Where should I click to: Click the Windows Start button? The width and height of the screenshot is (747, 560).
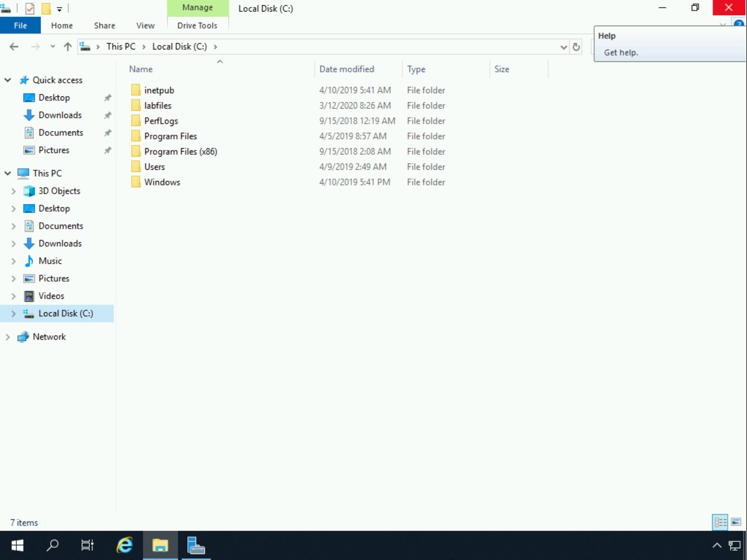point(18,545)
